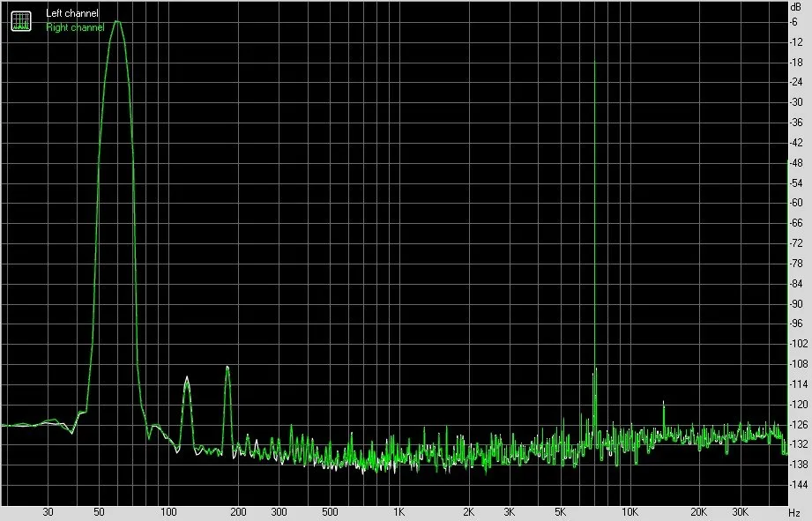
Task: Click the "-102" dB scale value
Action: (x=798, y=344)
